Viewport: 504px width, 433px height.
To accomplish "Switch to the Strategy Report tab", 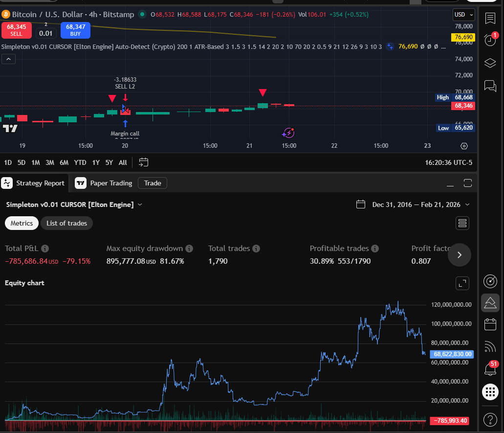I will pos(33,183).
